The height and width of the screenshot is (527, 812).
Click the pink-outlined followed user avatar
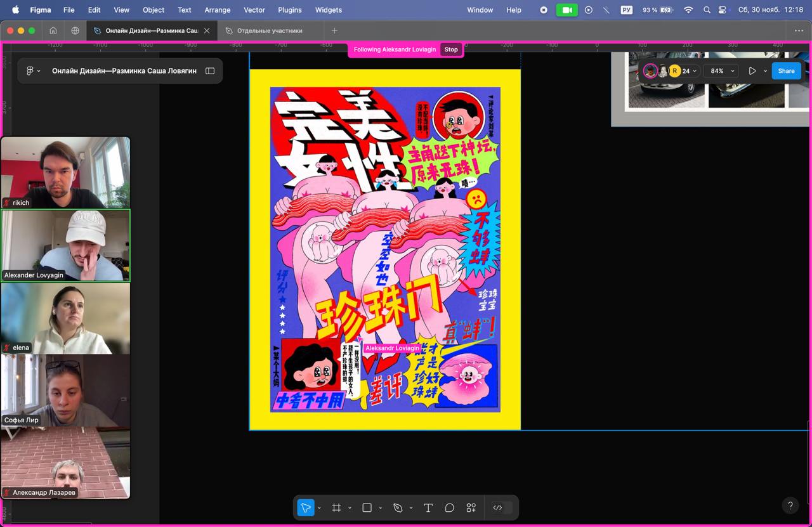(650, 71)
